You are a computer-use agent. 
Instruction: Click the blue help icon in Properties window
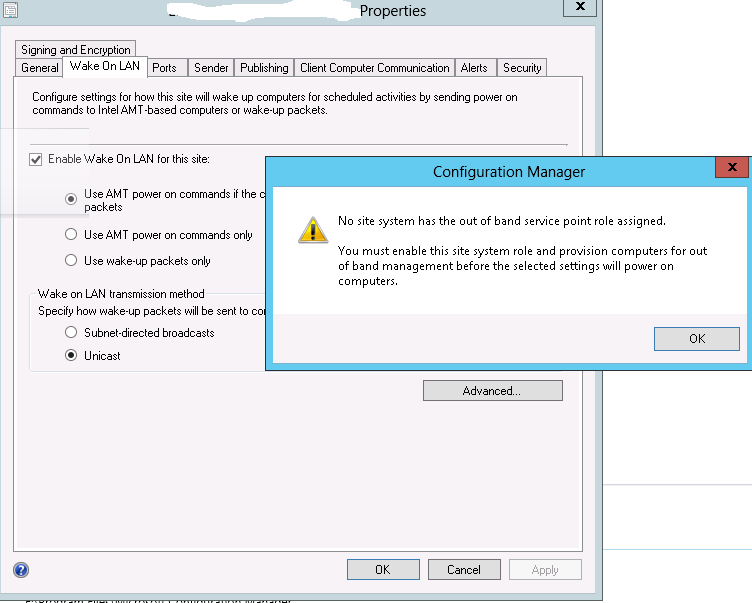(x=21, y=570)
